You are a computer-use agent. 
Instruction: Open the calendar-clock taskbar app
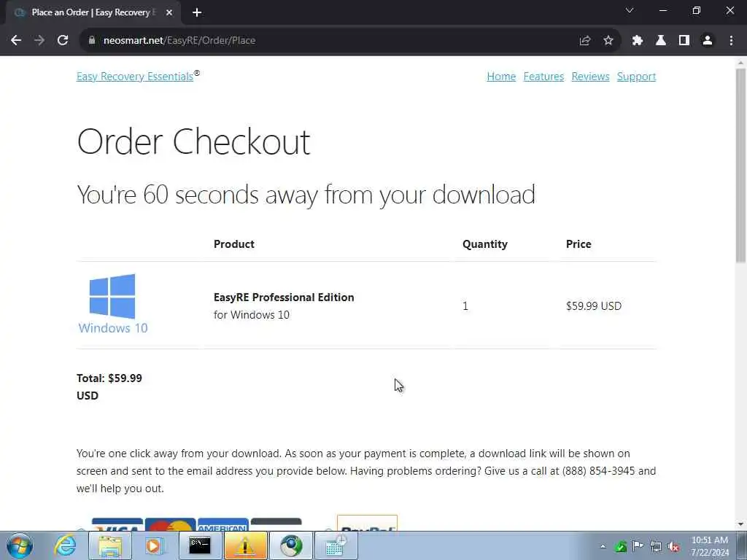click(x=336, y=545)
